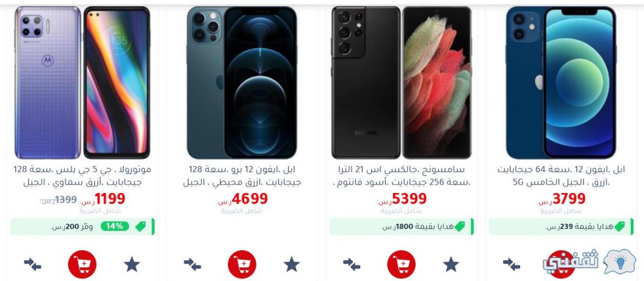Click the 14% discount badge on Motorola
Image resolution: width=644 pixels, height=281 pixels.
click(114, 226)
